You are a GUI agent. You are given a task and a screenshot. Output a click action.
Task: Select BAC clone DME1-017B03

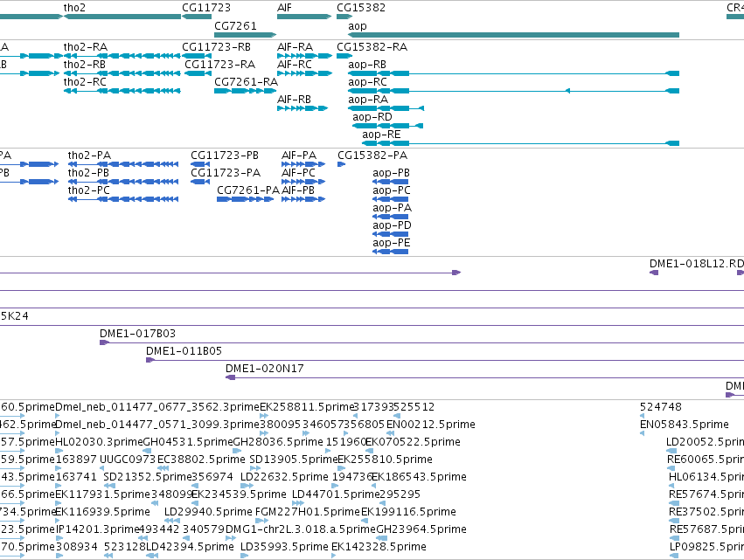[x=137, y=334]
